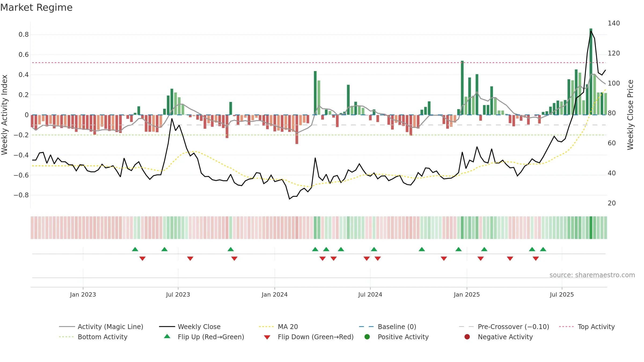Screen dimensions: 644x362
Task: Click the Weekly Close price peak near 135
Action: pos(591,31)
